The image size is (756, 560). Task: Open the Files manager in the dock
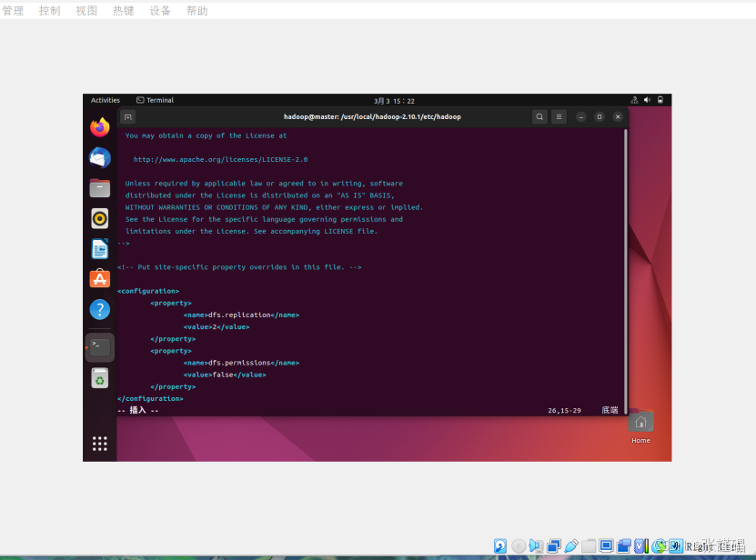(100, 188)
